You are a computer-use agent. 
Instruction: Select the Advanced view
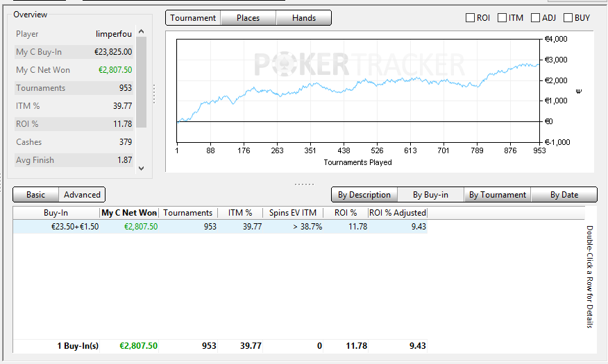click(82, 194)
